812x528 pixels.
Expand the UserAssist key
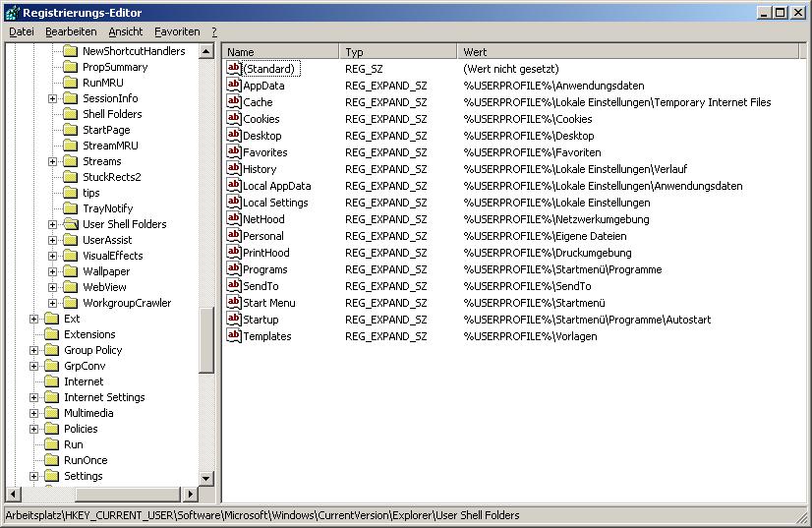(52, 241)
